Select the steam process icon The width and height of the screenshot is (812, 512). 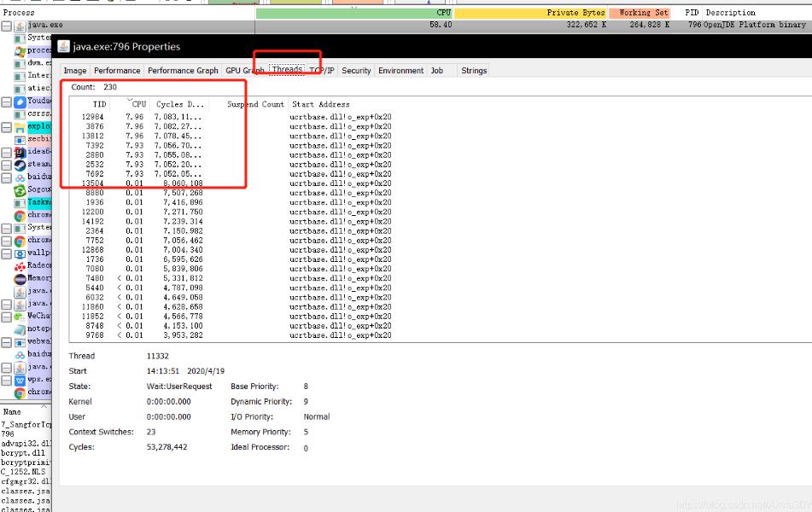(x=20, y=165)
